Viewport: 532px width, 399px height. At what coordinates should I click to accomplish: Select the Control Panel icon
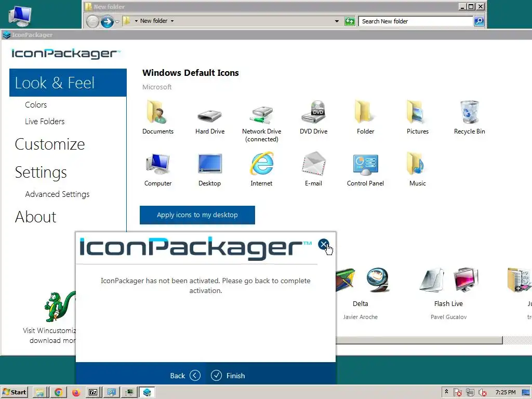click(365, 165)
